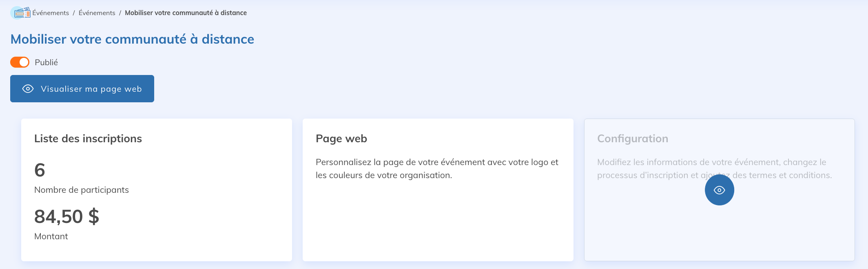Open second Événements breadcrumb link
This screenshot has width=868, height=269.
pos(97,13)
